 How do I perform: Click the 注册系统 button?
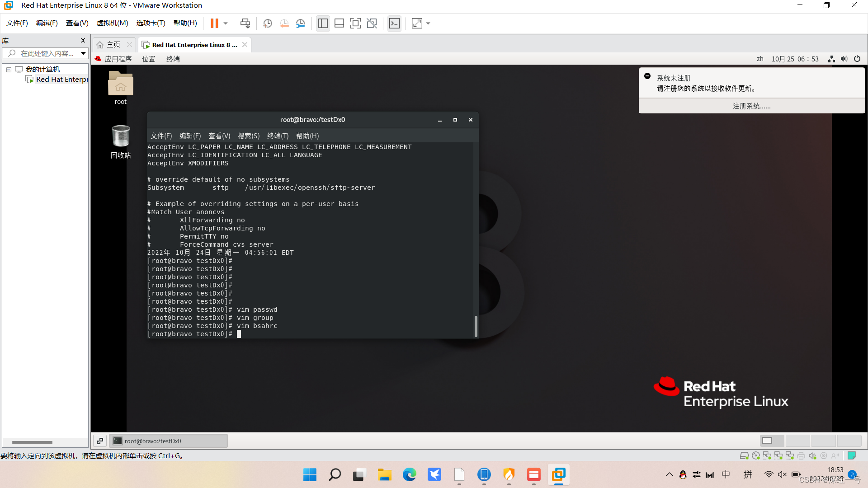click(x=751, y=106)
